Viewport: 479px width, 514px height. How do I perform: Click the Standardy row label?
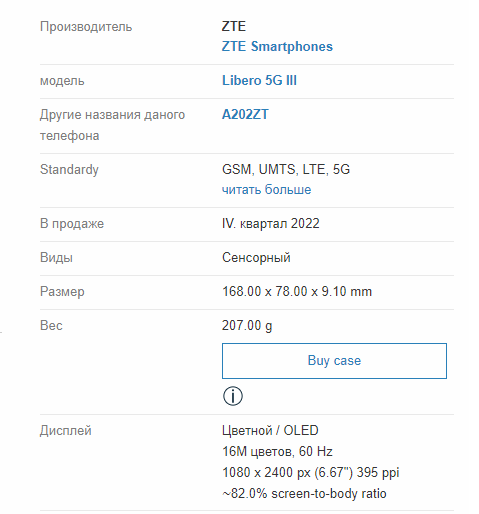coord(69,170)
